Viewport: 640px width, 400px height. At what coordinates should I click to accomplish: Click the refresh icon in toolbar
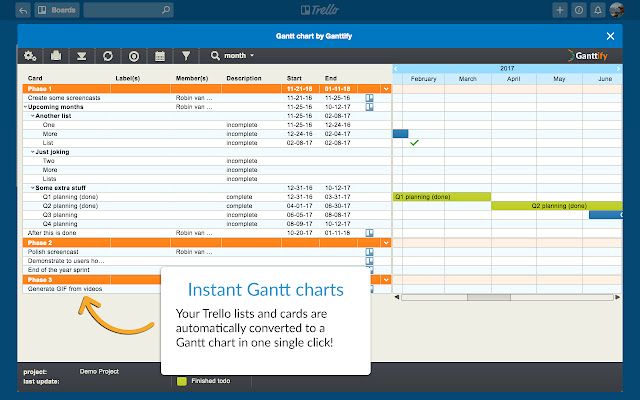click(108, 55)
